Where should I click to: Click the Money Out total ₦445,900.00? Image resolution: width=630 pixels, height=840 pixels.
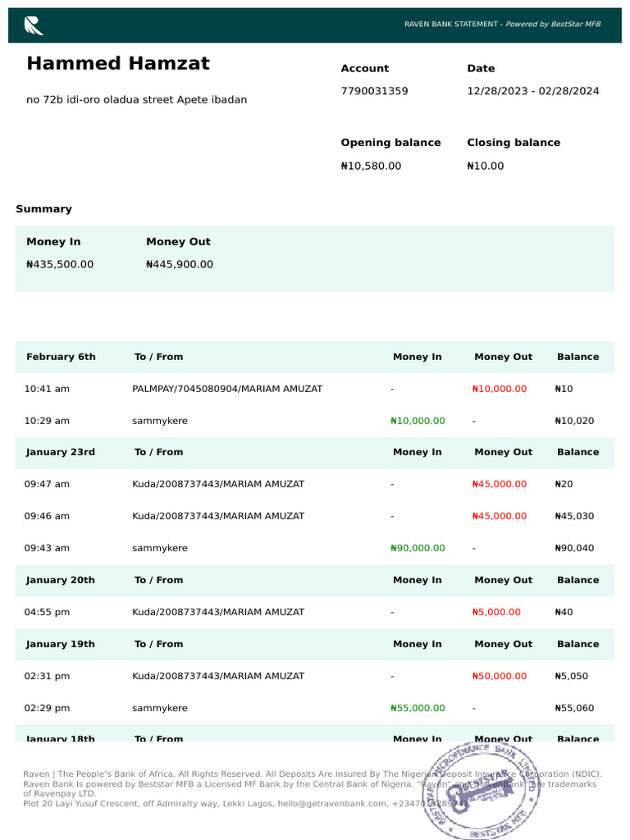[180, 264]
